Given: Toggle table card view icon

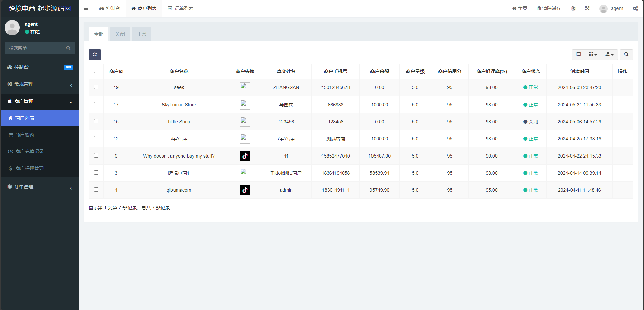Looking at the screenshot, I should 578,54.
